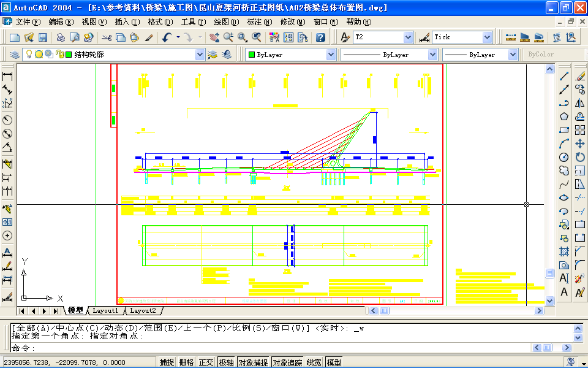Expand the ByLayer lineweight dropdown
This screenshot has width=588, height=368.
[513, 55]
